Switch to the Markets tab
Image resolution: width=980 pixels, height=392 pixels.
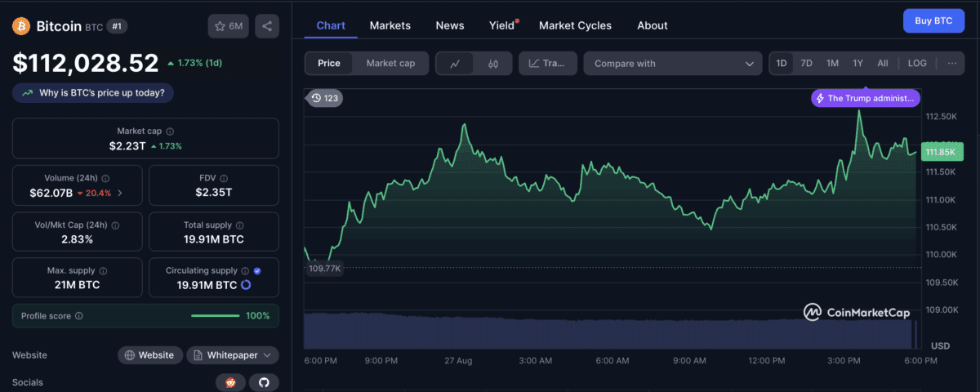click(x=390, y=25)
